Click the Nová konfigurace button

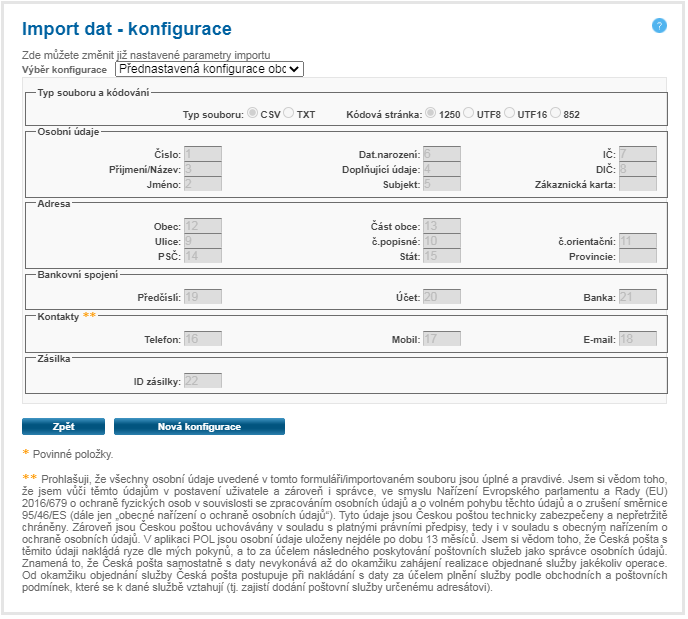click(x=199, y=427)
